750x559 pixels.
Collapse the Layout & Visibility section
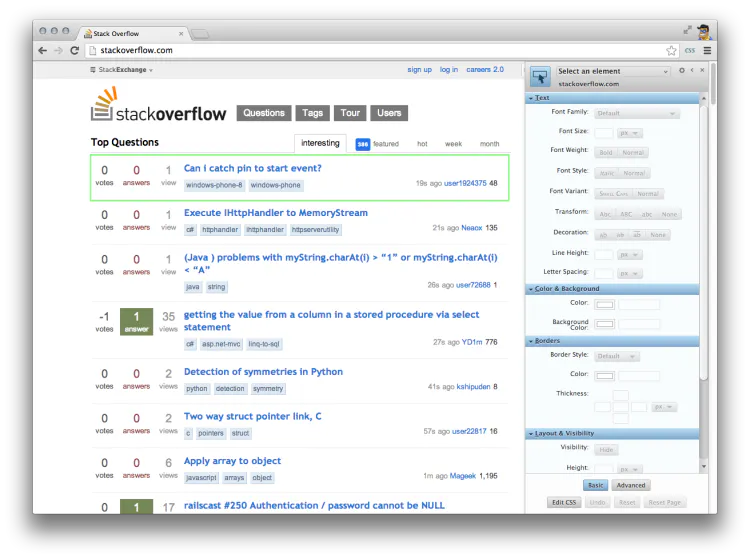[612, 434]
